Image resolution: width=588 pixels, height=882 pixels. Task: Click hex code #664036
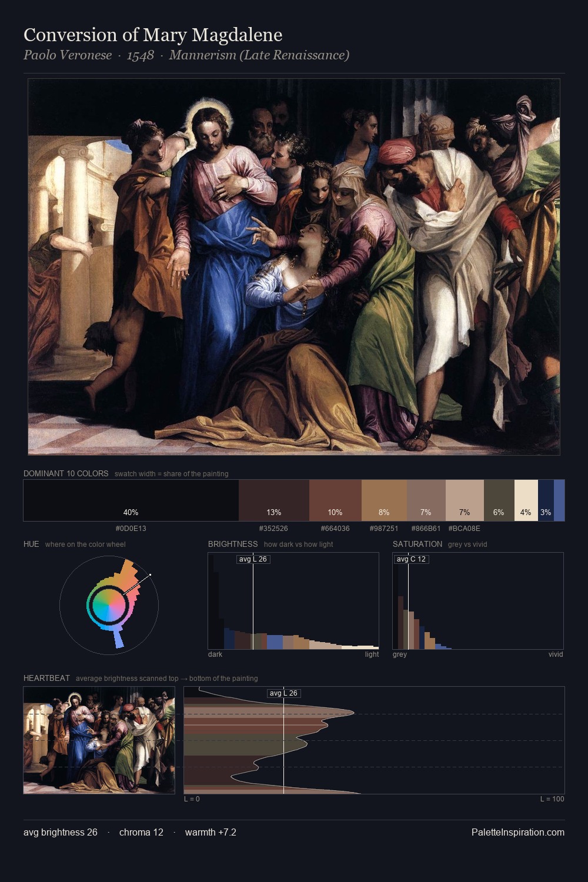335,529
